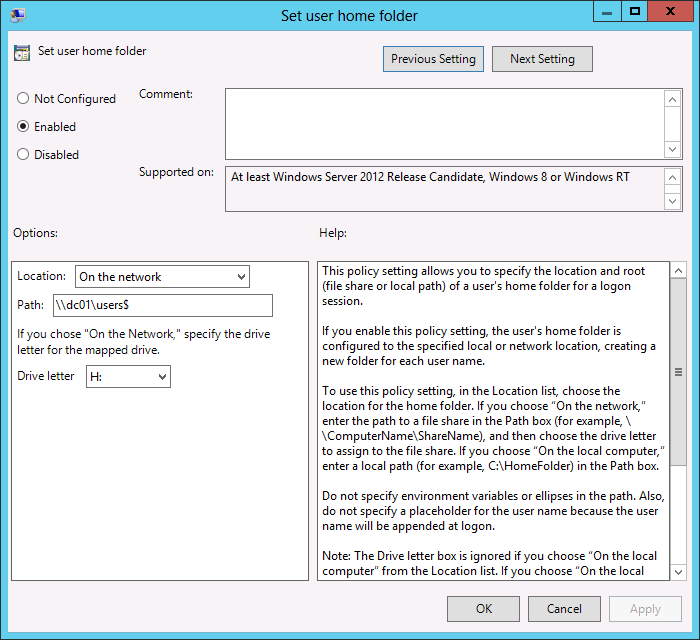Expand the Drive letter dropdown showing H:
Image resolution: width=700 pixels, height=640 pixels.
(x=128, y=376)
